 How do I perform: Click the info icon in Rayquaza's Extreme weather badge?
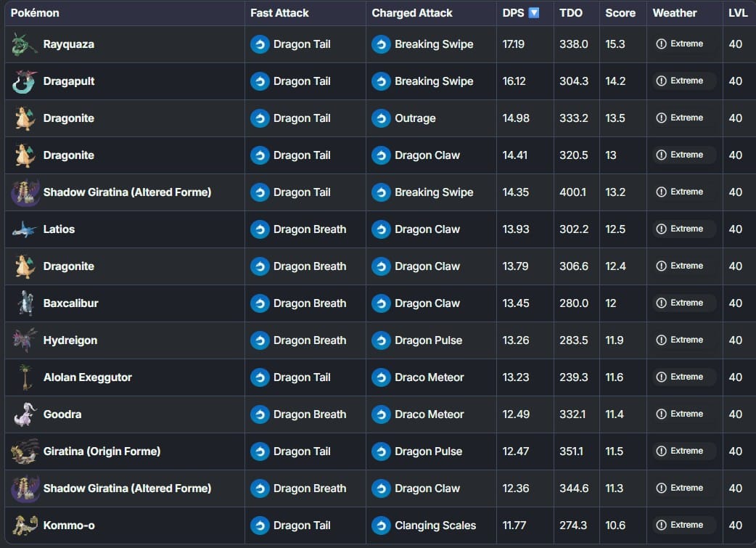click(x=662, y=44)
